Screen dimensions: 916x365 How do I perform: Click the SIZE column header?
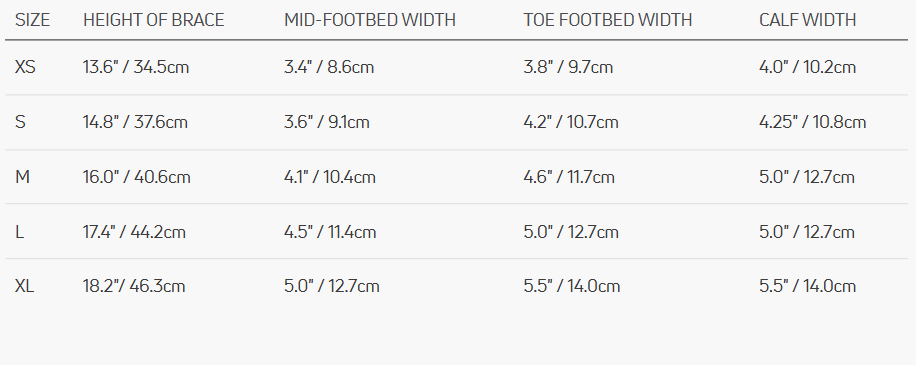32,20
